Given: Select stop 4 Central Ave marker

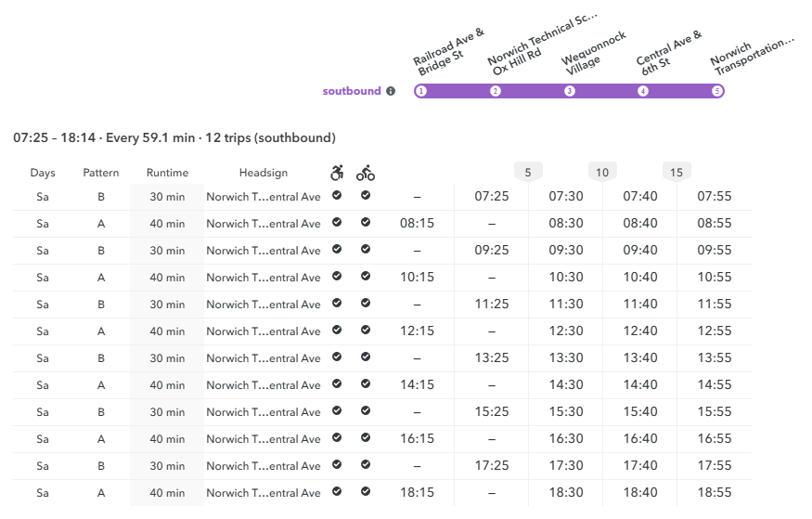Looking at the screenshot, I should coord(643,91).
